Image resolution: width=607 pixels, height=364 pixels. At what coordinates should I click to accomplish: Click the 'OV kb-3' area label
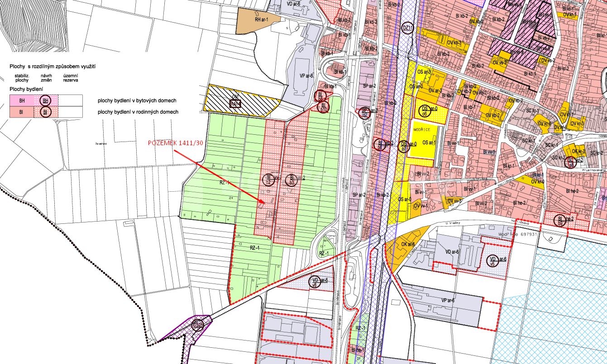click(x=454, y=43)
